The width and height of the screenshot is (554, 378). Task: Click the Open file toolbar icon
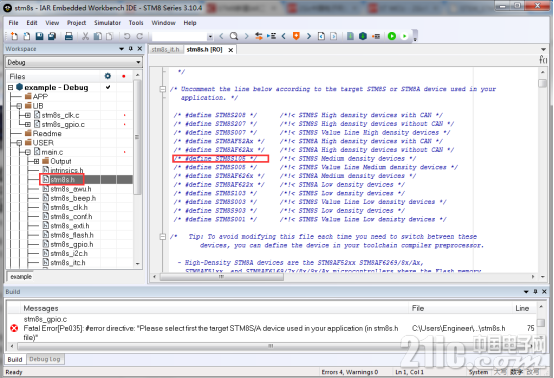27,36
